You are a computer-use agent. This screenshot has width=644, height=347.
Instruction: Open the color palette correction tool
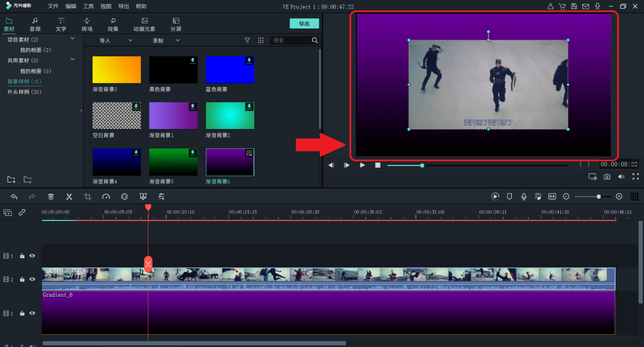[x=125, y=197]
